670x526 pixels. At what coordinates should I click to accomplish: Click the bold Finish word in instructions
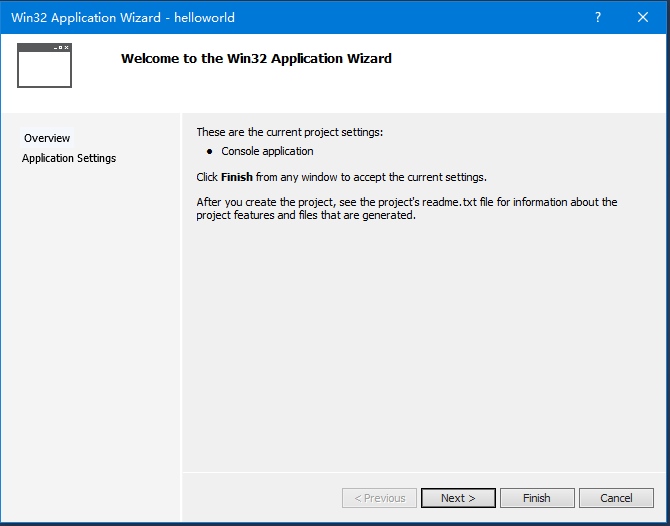237,177
